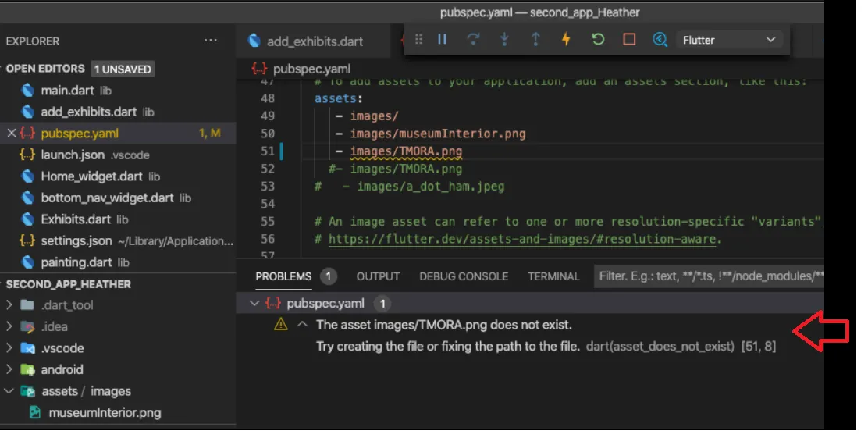Viewport: 868px width, 438px height.
Task: Collapse the assets / images folder
Action: pyautogui.click(x=9, y=391)
